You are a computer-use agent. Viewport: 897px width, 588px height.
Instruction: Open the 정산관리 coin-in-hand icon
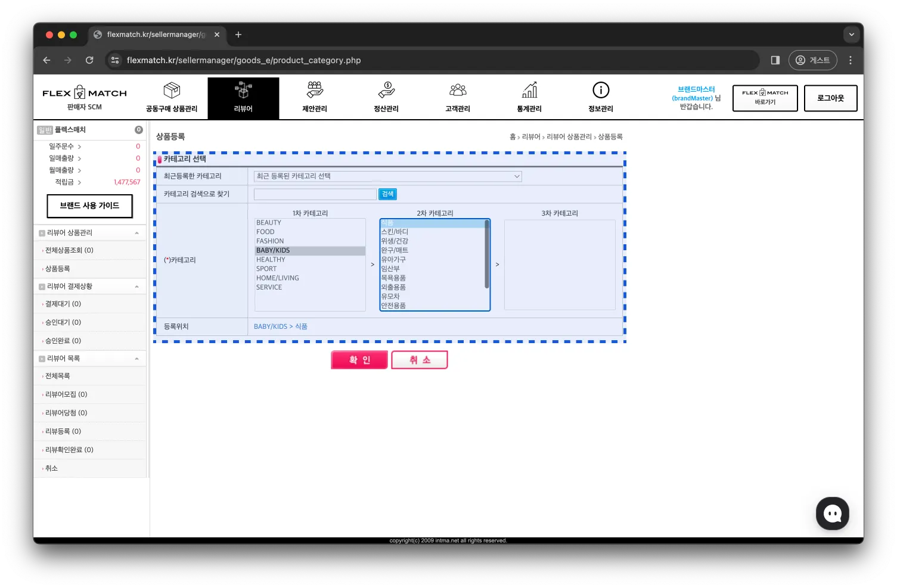[x=386, y=91]
